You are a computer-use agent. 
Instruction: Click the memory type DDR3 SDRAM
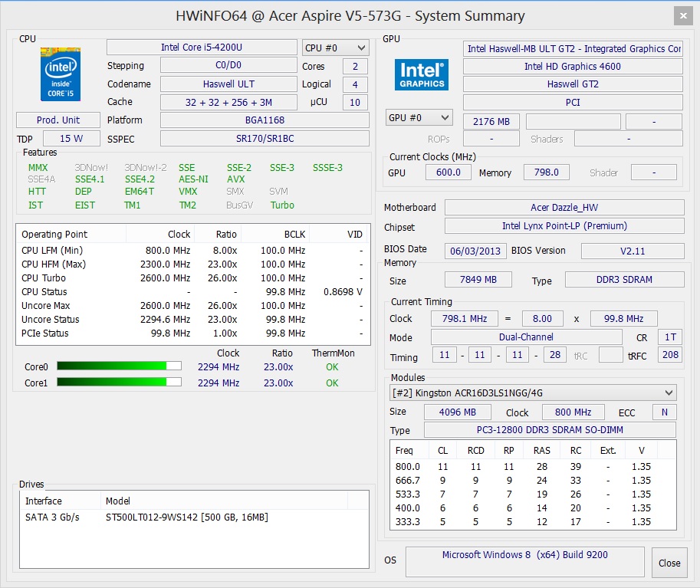tap(624, 280)
